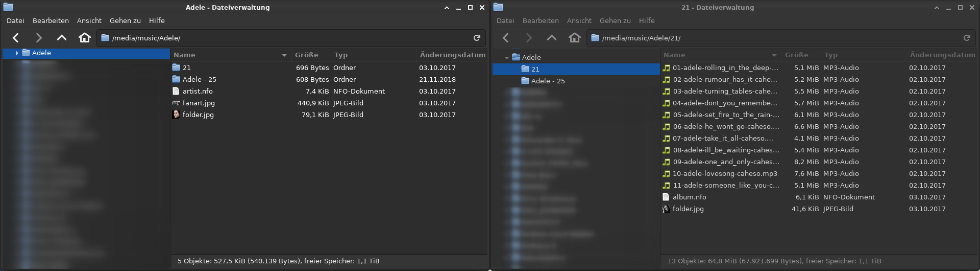Viewport: 980px width, 271px height.
Task: Sort by Änderungsdatum column in Adele window
Action: [452, 55]
